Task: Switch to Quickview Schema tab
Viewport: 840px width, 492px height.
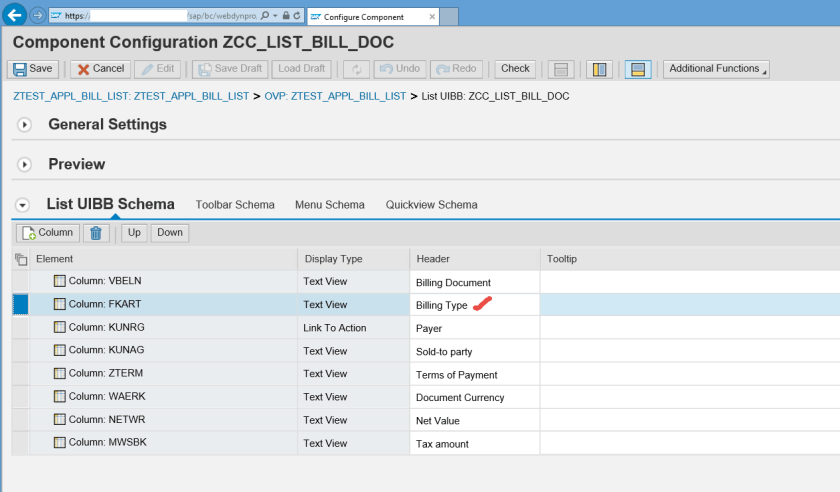Action: pos(431,205)
